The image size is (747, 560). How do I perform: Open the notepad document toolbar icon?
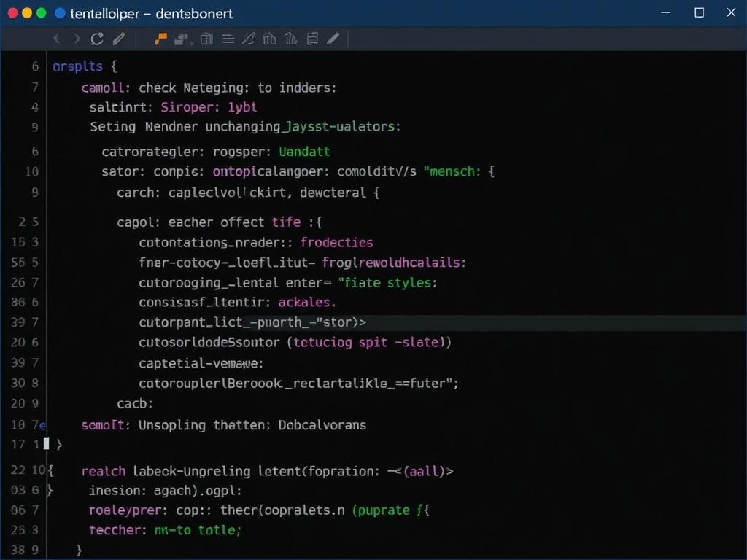point(312,39)
